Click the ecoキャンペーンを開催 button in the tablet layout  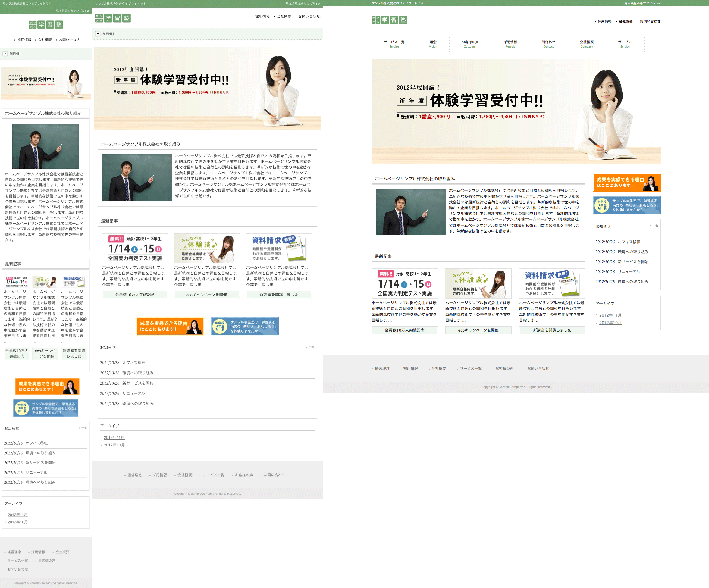tap(207, 295)
